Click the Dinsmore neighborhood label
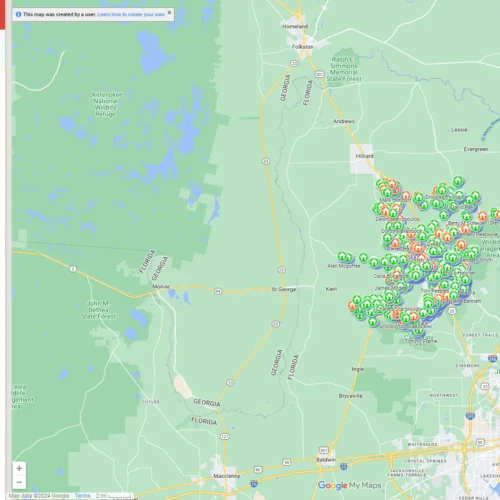 tap(468, 366)
